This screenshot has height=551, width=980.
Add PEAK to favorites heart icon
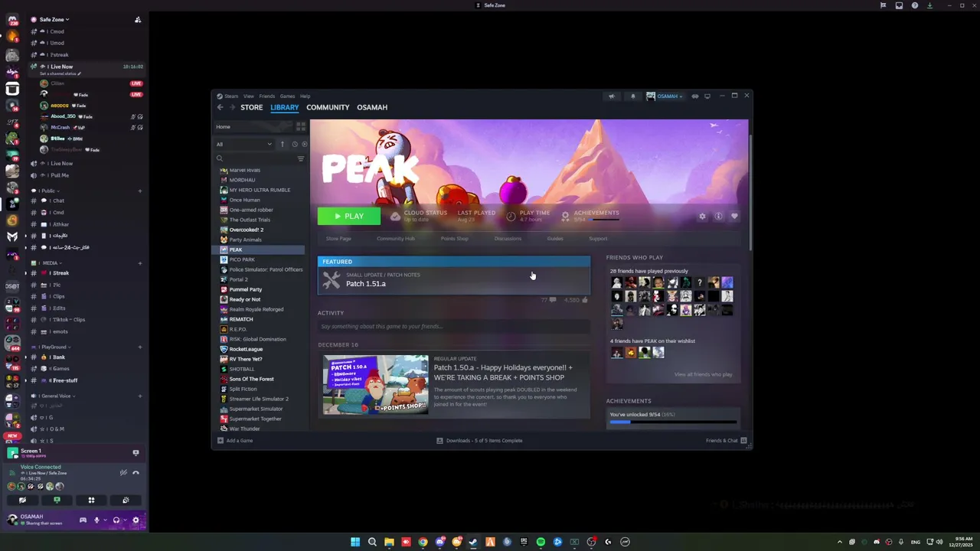[734, 217]
